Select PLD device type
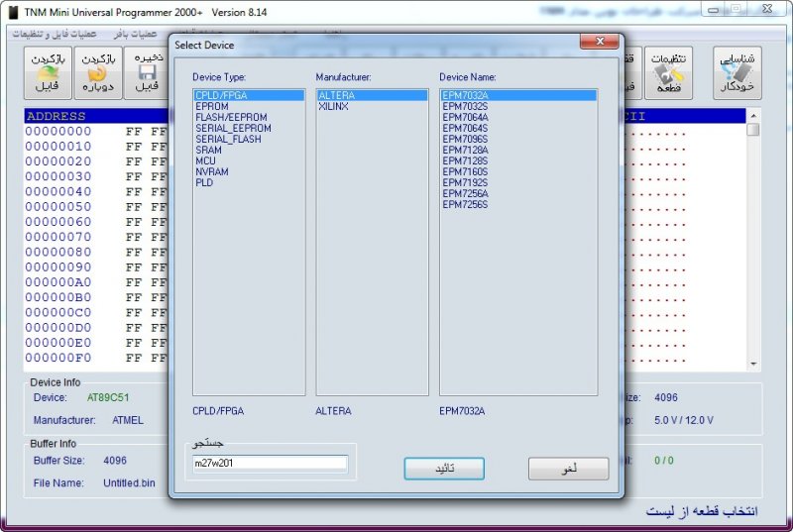793x532 pixels. pyautogui.click(x=204, y=183)
